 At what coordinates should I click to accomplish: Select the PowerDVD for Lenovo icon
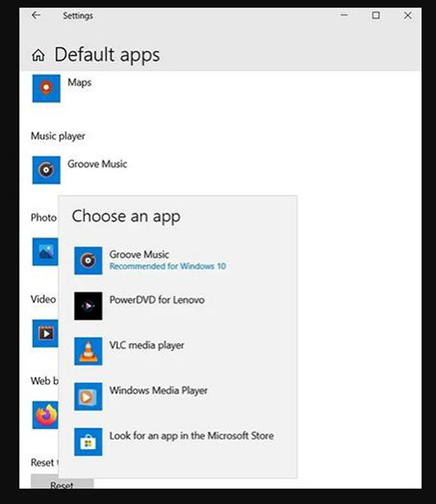pyautogui.click(x=88, y=306)
